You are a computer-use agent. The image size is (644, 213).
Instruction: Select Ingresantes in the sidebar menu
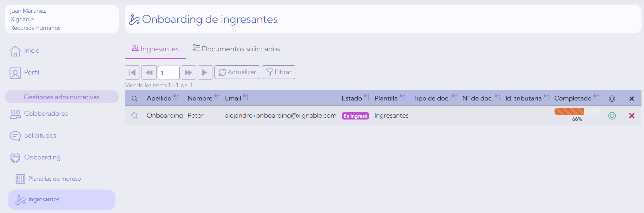[62, 200]
